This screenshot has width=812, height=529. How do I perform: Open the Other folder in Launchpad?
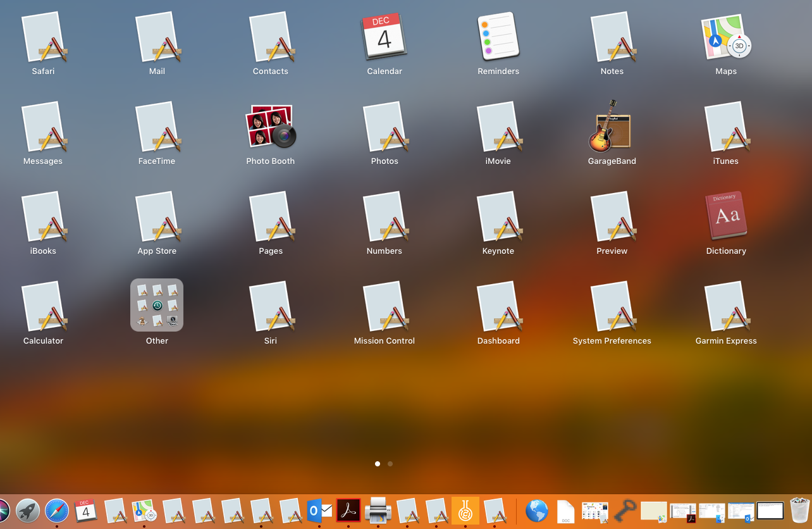[157, 305]
